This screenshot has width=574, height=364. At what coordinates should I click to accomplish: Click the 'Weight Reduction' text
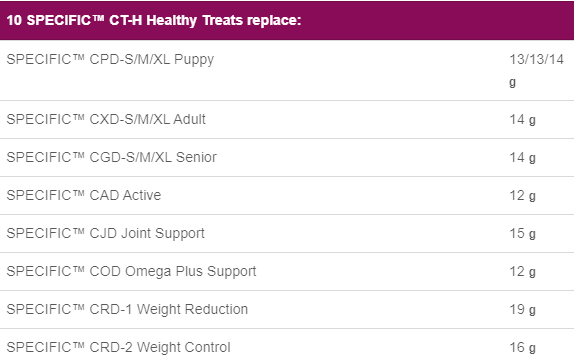tap(193, 310)
